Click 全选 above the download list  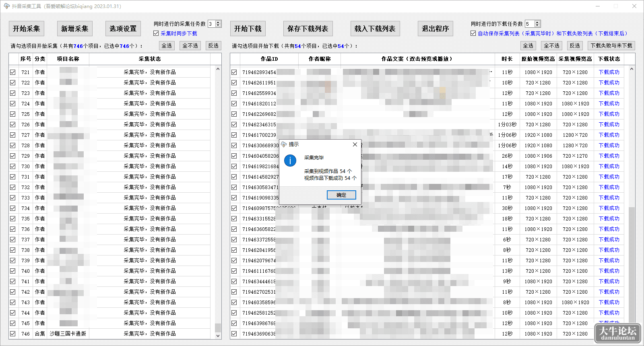click(528, 46)
